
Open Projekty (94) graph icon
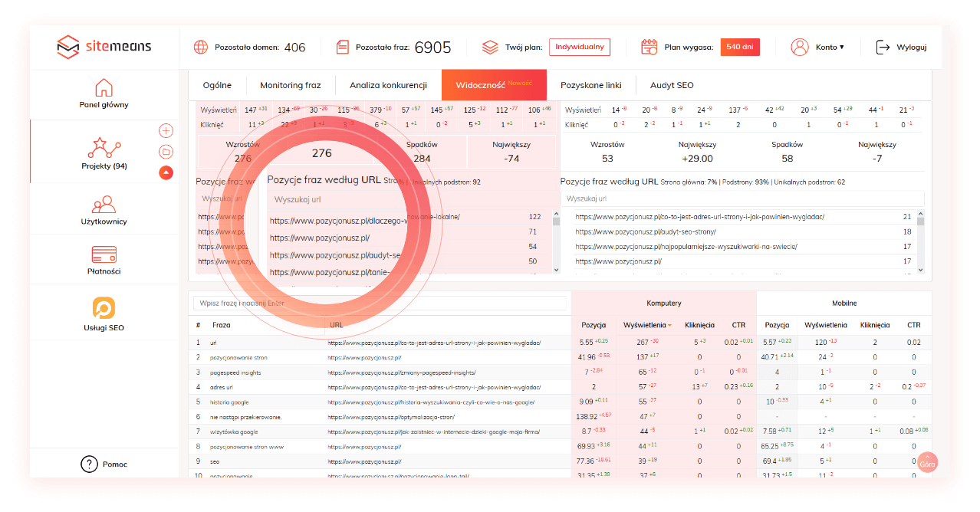click(104, 147)
